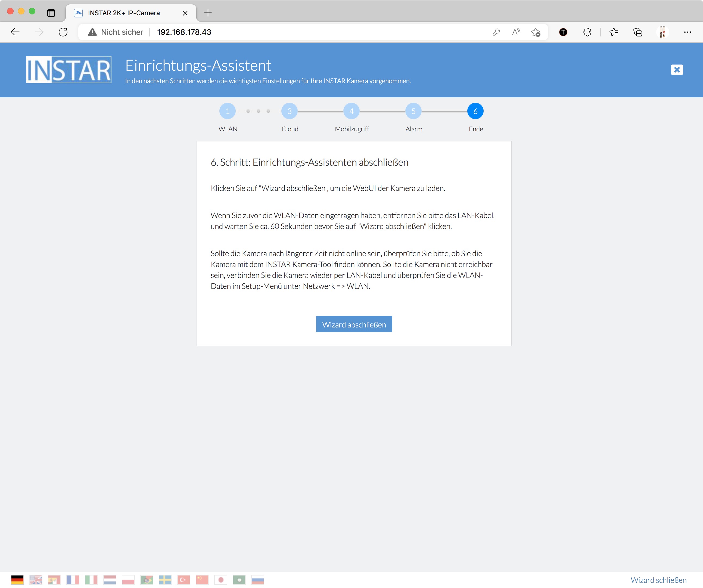Close the setup wizard with X icon

coord(677,70)
